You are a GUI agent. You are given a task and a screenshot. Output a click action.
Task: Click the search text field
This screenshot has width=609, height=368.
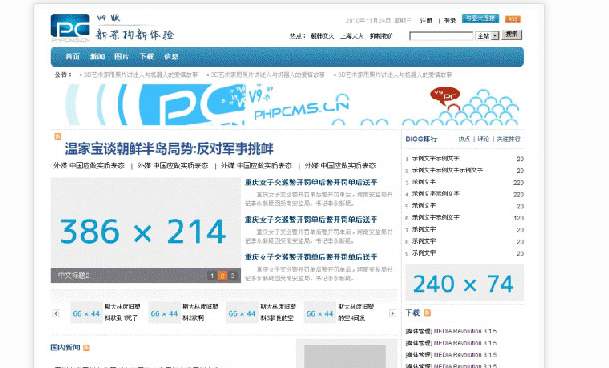441,36
